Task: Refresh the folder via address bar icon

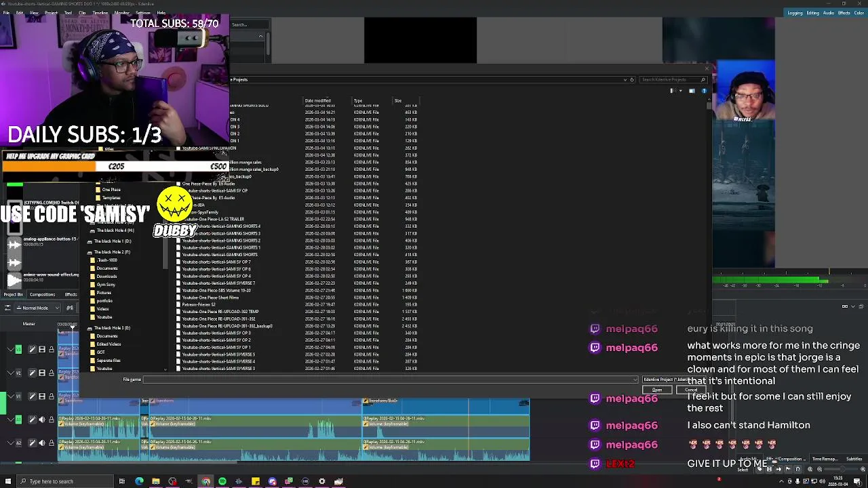Action: click(x=631, y=80)
